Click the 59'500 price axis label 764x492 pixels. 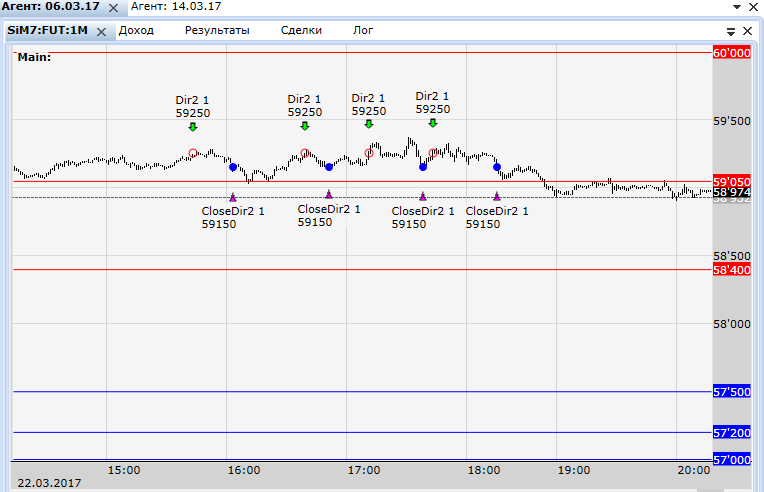point(732,121)
